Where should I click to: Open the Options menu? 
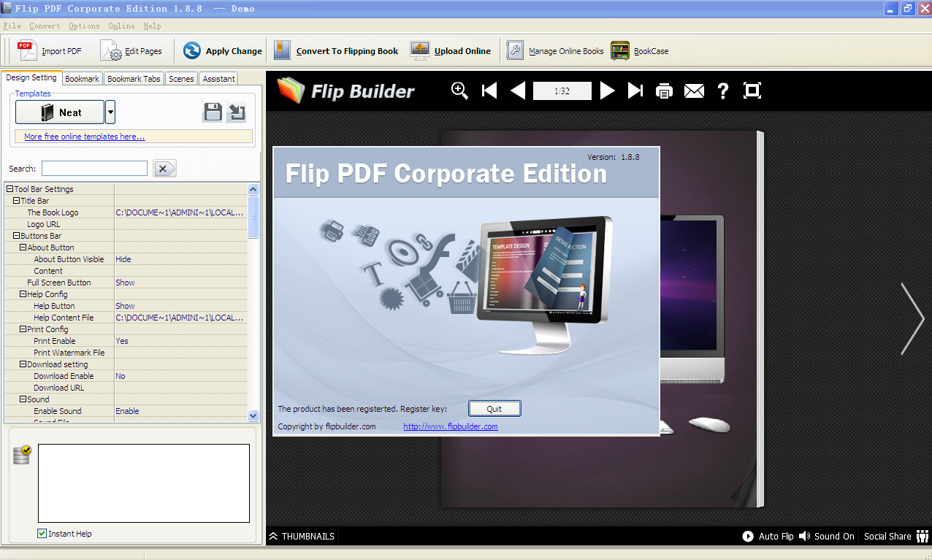[83, 26]
